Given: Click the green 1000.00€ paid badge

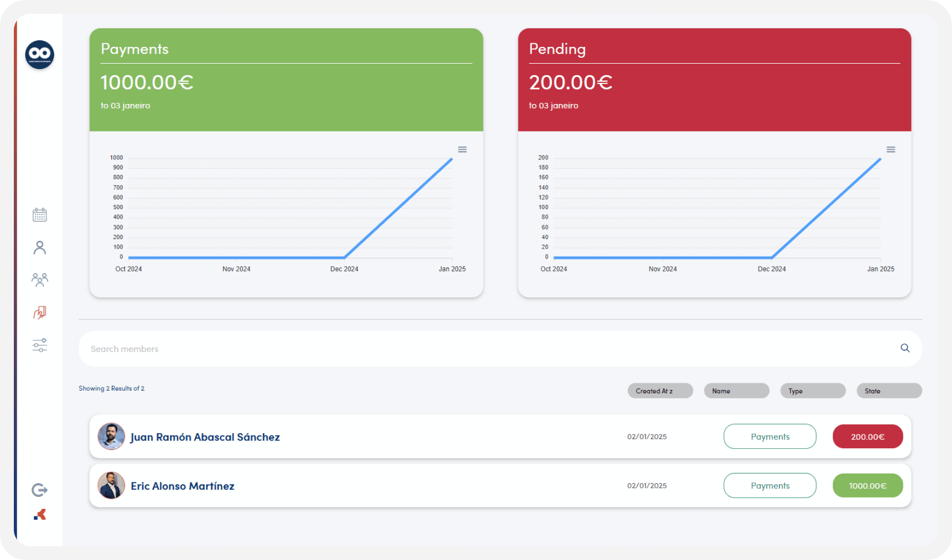Looking at the screenshot, I should click(867, 486).
